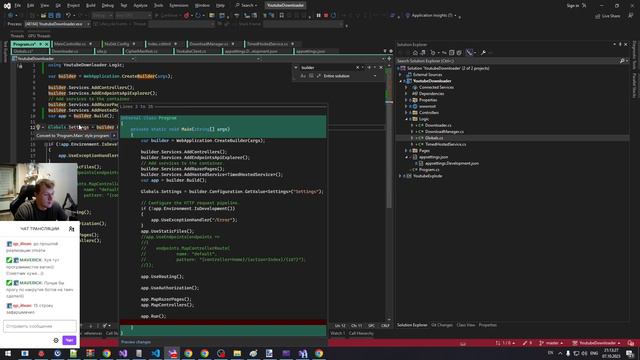Toggle regular expressions in find box
This screenshot has height=360, width=640.
[x=318, y=76]
